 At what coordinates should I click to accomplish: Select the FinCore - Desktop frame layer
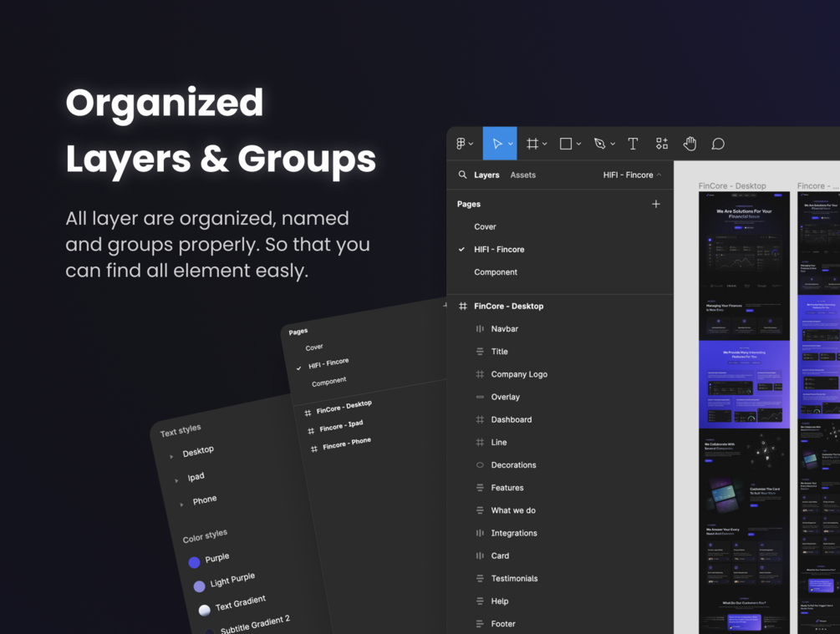[x=508, y=307]
